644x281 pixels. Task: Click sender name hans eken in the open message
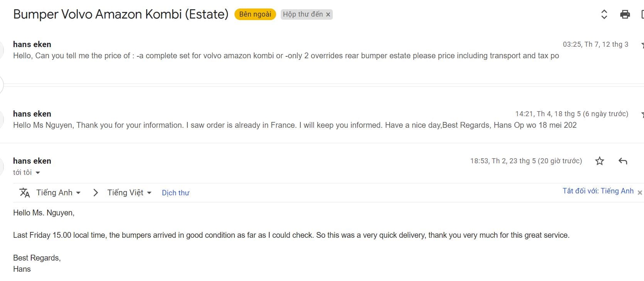(x=32, y=161)
